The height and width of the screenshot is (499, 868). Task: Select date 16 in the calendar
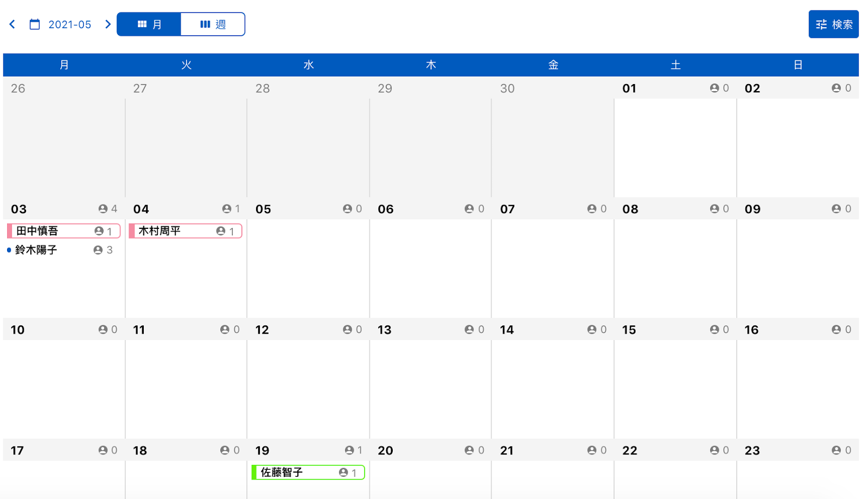(x=751, y=330)
